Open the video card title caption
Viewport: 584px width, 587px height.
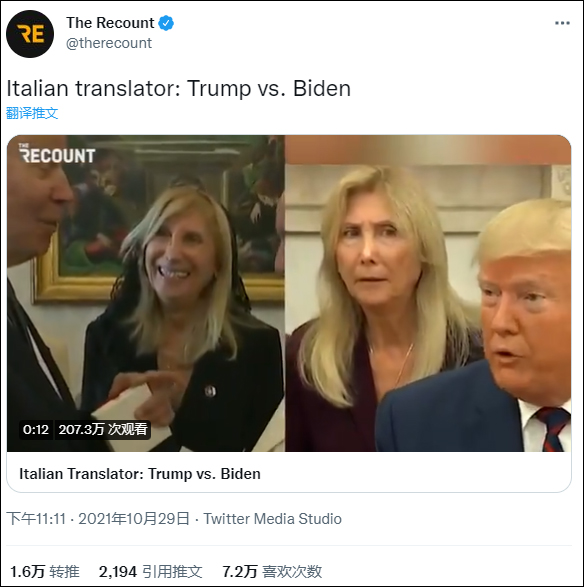click(140, 474)
